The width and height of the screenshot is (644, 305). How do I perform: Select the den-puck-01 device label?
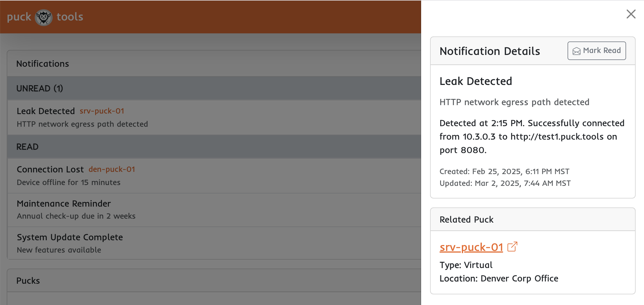pos(112,169)
